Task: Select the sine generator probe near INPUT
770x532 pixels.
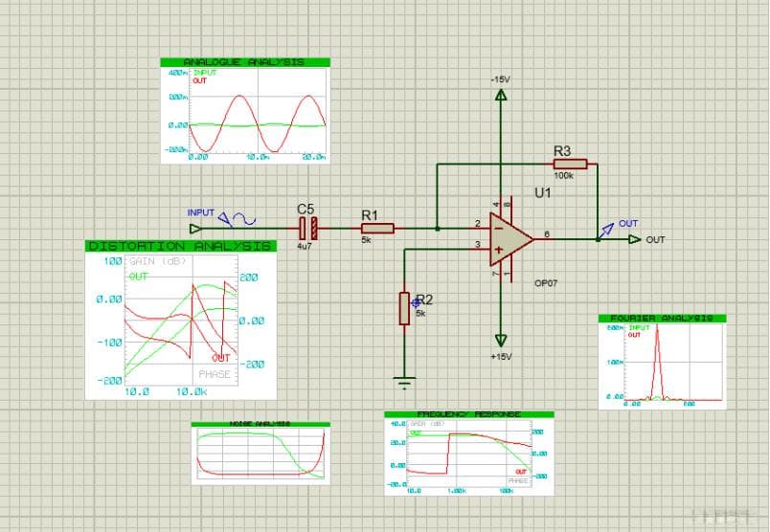Action: pyautogui.click(x=237, y=219)
